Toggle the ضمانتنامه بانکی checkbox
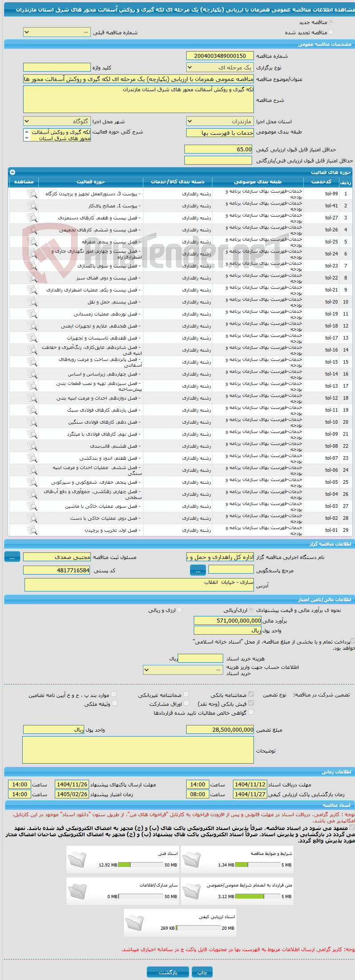Viewport: 355px width, 980px height. click(x=251, y=694)
